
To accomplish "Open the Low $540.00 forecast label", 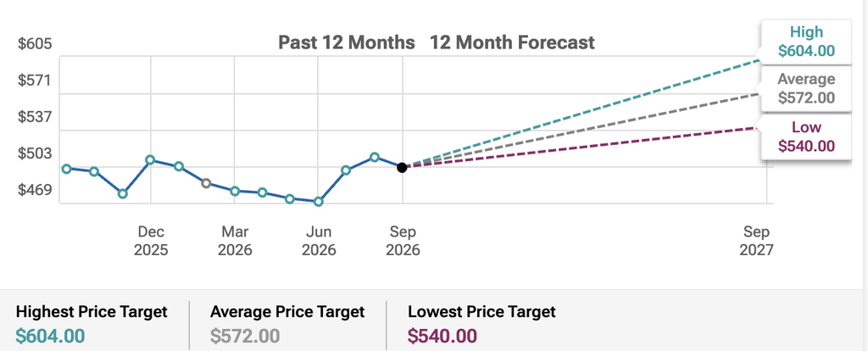I will (x=806, y=136).
